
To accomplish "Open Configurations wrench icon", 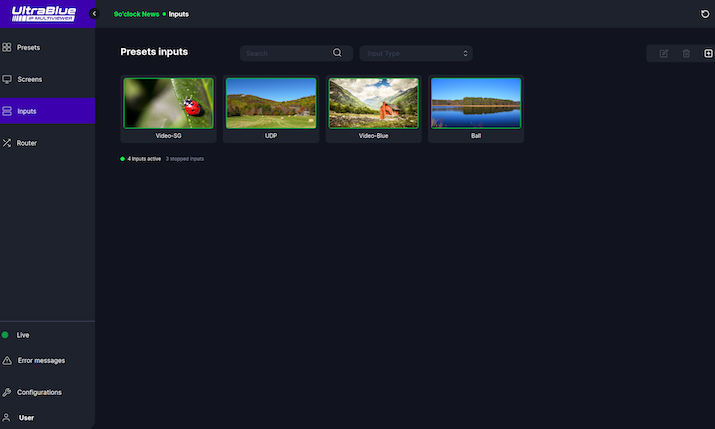I will coord(7,392).
